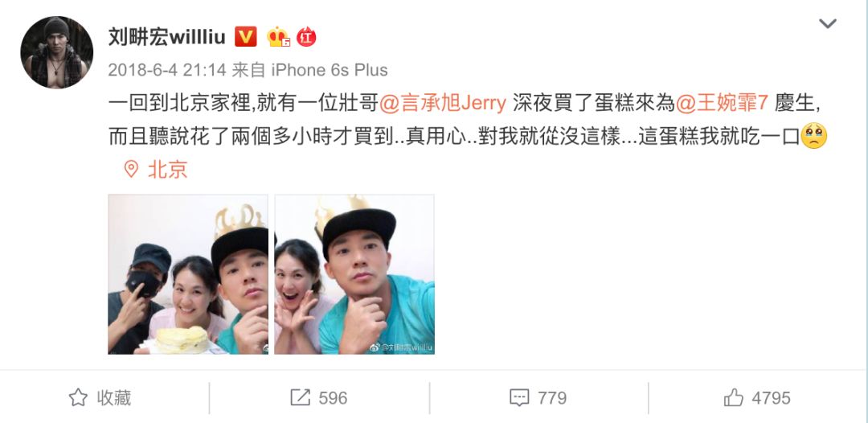Open the @王婉霏7 mention link
The width and height of the screenshot is (868, 423).
(721, 104)
